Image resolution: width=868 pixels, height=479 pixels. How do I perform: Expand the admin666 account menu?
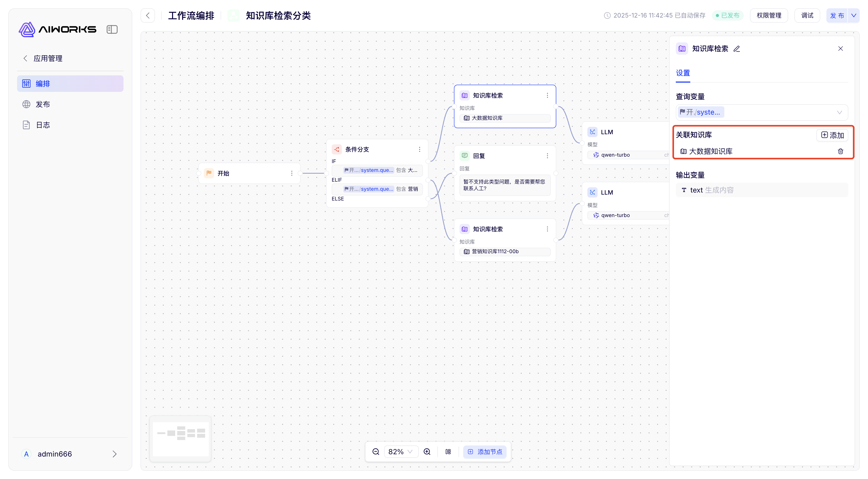114,454
